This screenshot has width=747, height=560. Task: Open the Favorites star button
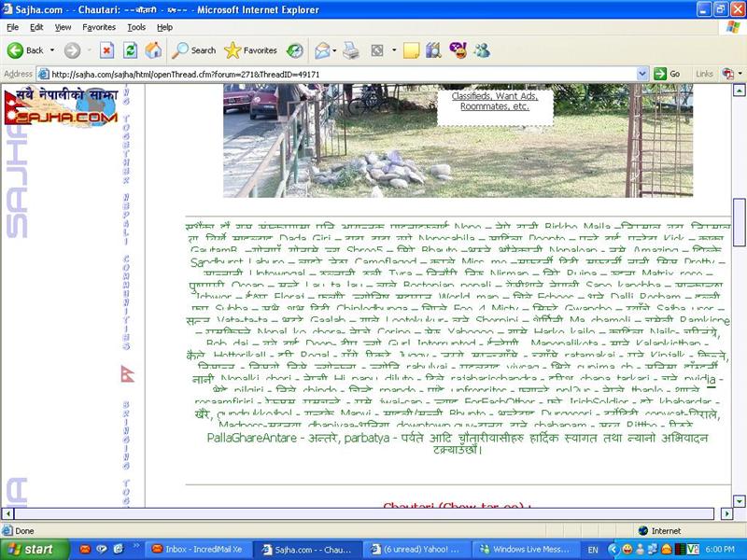pyautogui.click(x=251, y=50)
